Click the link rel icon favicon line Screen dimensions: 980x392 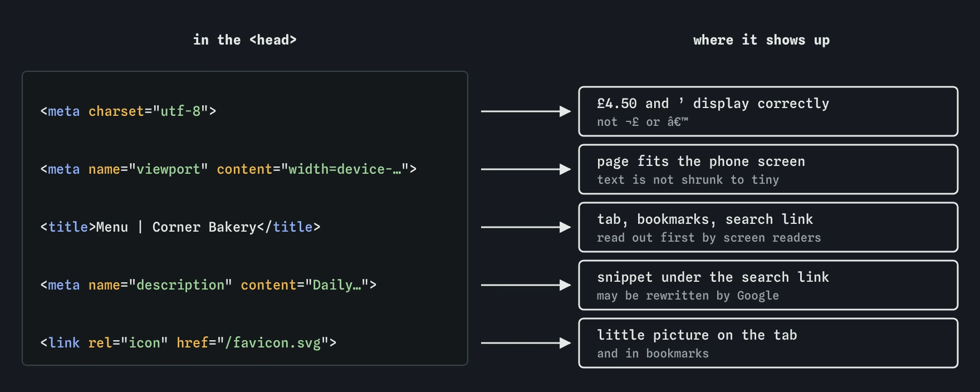(188, 343)
